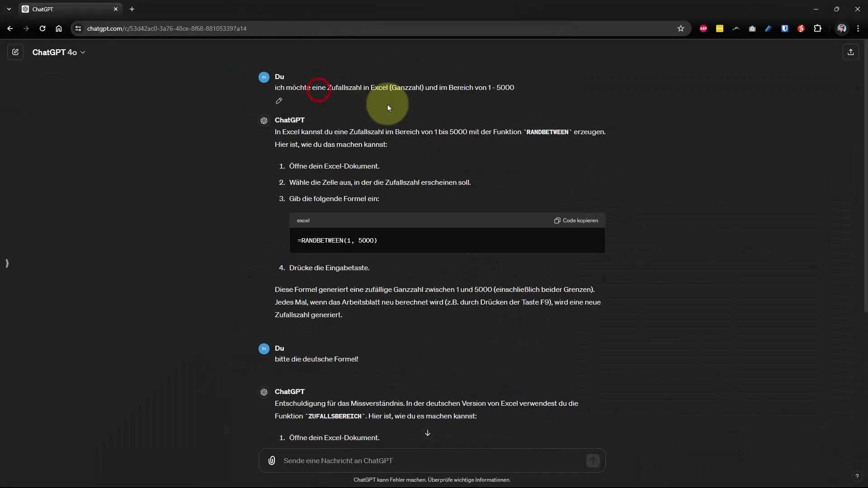The height and width of the screenshot is (488, 868).
Task: Expand the sidebar with the left-edge handle
Action: [x=7, y=263]
